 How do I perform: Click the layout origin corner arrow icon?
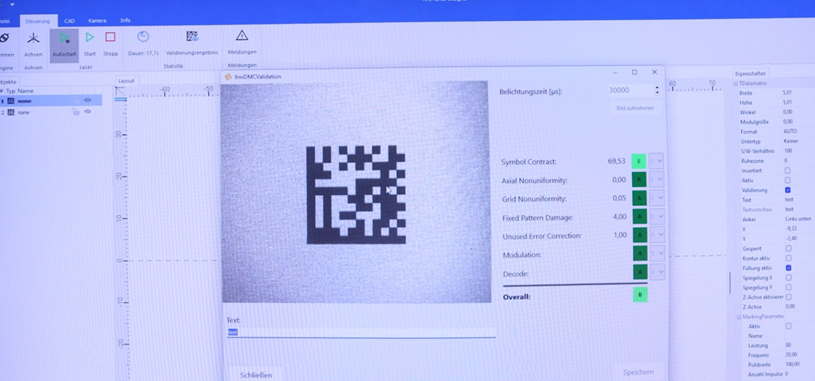click(120, 92)
